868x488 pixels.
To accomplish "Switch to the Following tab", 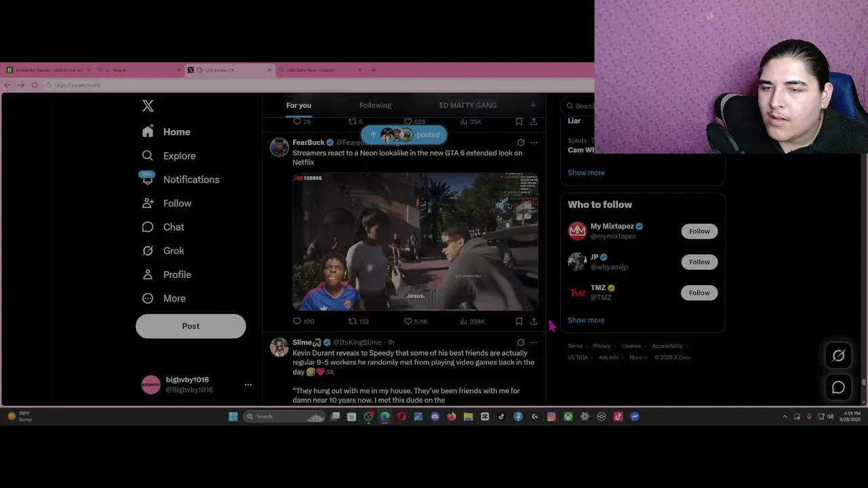I will [375, 105].
